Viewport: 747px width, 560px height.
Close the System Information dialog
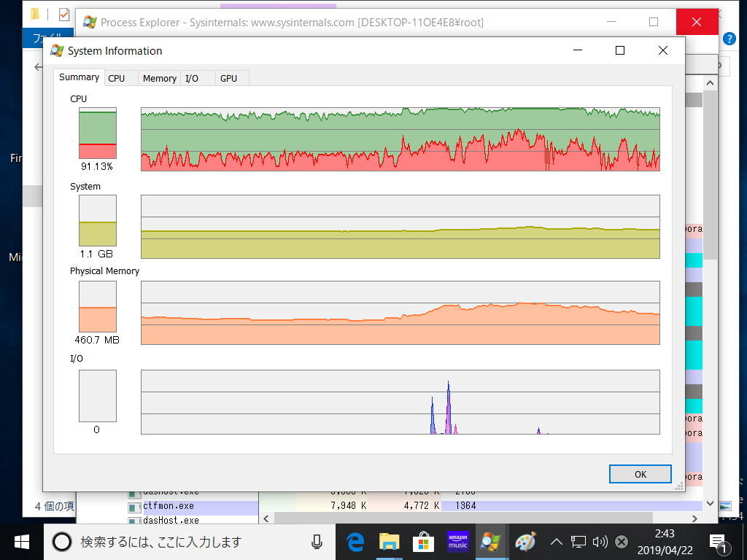click(662, 50)
